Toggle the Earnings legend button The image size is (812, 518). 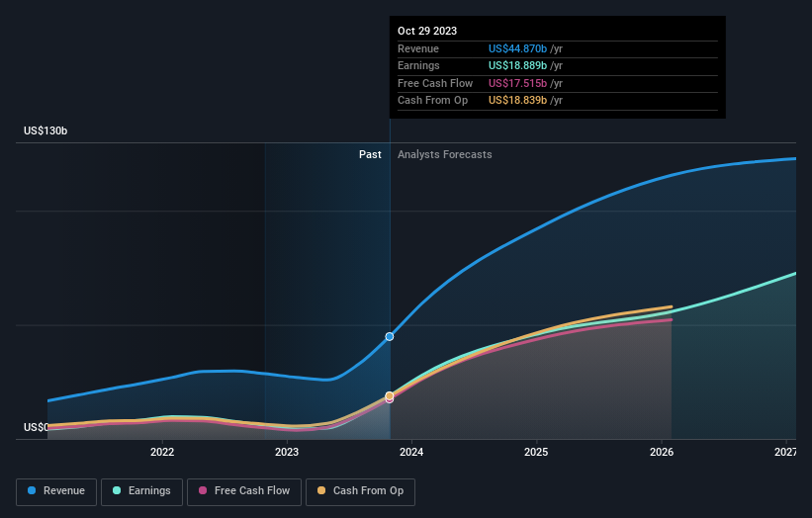[141, 491]
